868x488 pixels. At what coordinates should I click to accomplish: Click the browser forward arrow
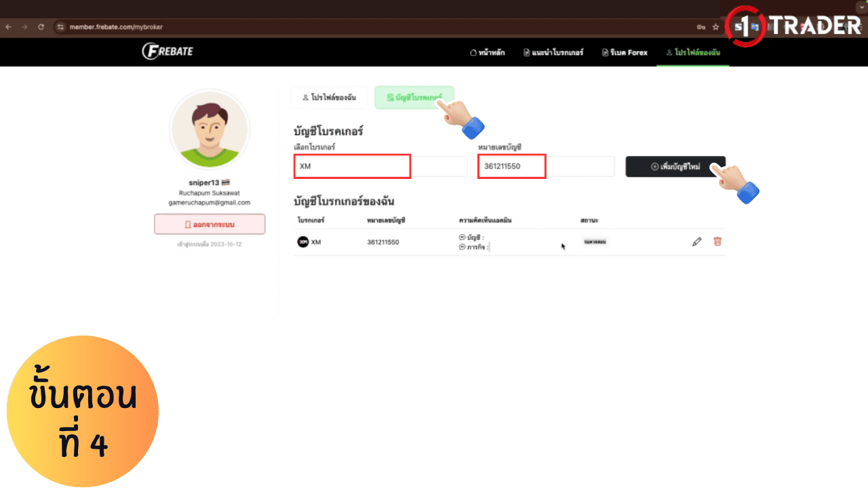pyautogui.click(x=24, y=27)
